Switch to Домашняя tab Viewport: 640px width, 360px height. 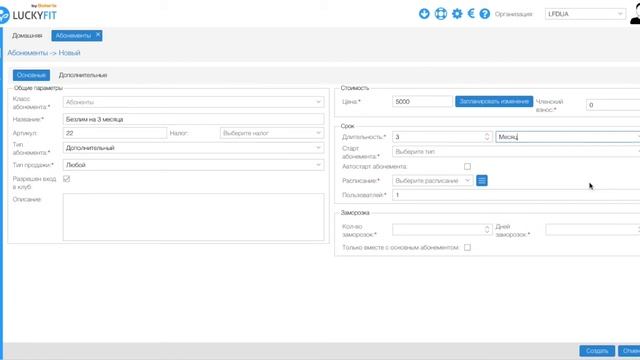point(27,36)
